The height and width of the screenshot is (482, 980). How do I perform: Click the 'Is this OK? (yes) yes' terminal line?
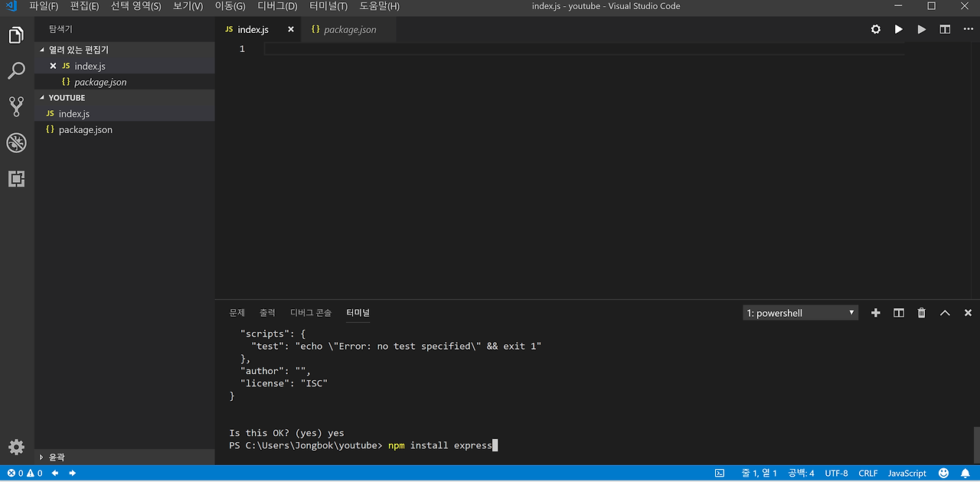pyautogui.click(x=286, y=433)
